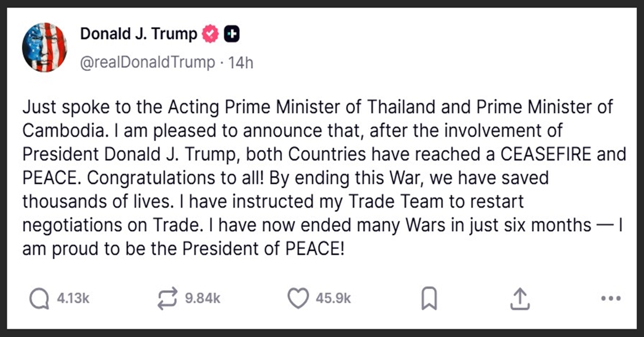Image resolution: width=644 pixels, height=337 pixels.
Task: Click the share upload icon
Action: pos(519,299)
